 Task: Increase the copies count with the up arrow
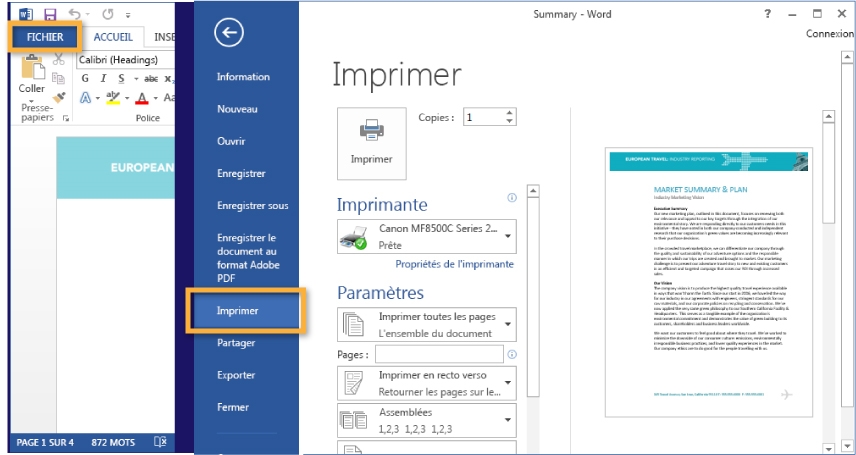click(510, 113)
